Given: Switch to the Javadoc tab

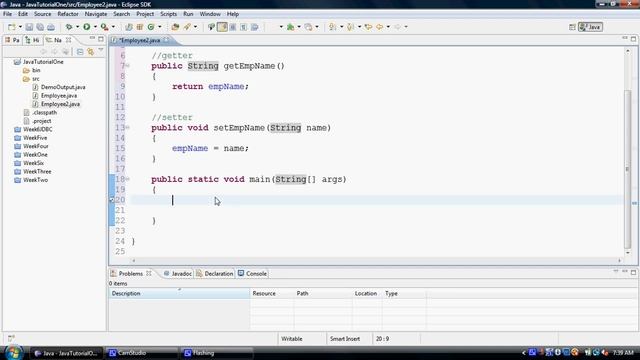Looking at the screenshot, I should 178,273.
